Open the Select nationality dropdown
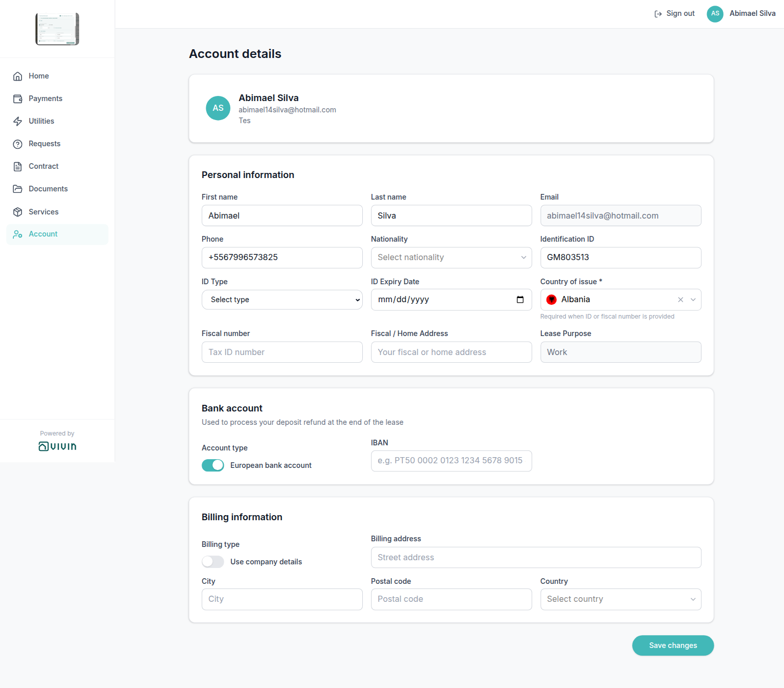 click(452, 258)
